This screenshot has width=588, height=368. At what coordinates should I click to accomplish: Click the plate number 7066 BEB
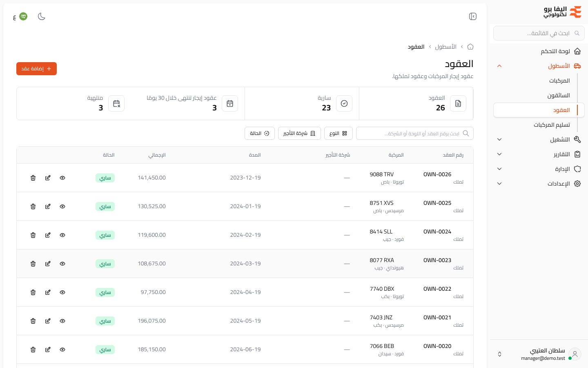coord(382,346)
